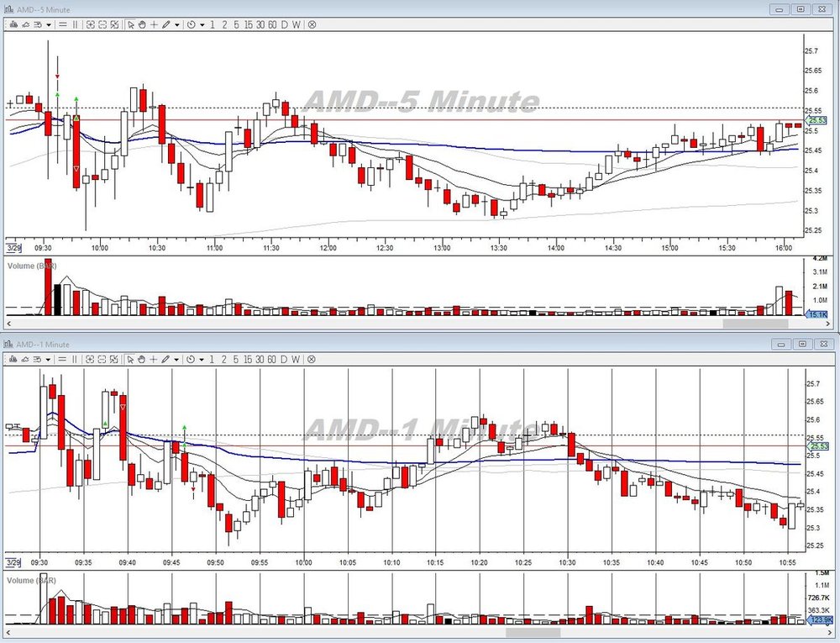840x643 pixels.
Task: Switch to Weekly interval in 1 Minute window
Action: point(296,359)
